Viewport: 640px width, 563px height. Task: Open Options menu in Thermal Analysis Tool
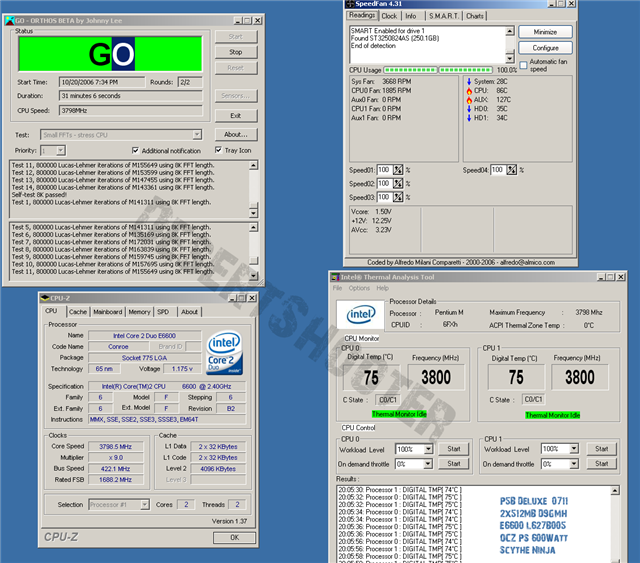tap(359, 288)
